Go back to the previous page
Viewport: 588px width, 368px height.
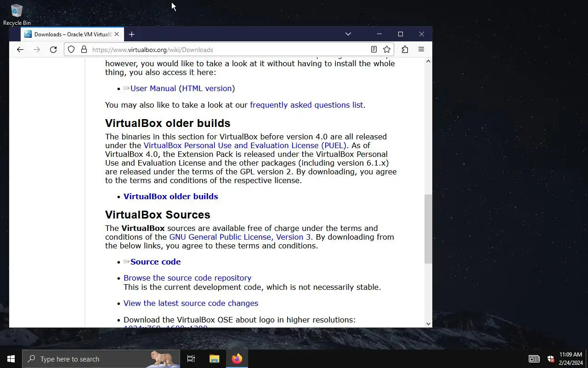20,50
